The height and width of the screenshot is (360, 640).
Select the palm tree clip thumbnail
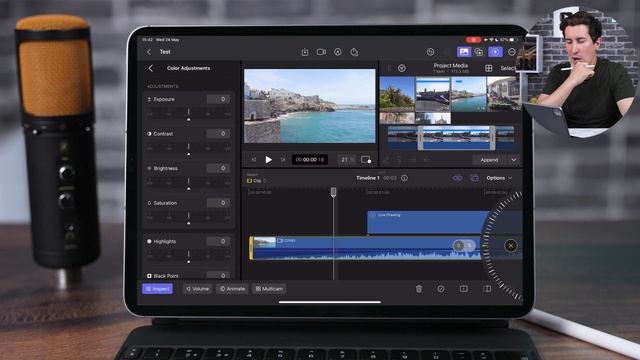[397, 94]
